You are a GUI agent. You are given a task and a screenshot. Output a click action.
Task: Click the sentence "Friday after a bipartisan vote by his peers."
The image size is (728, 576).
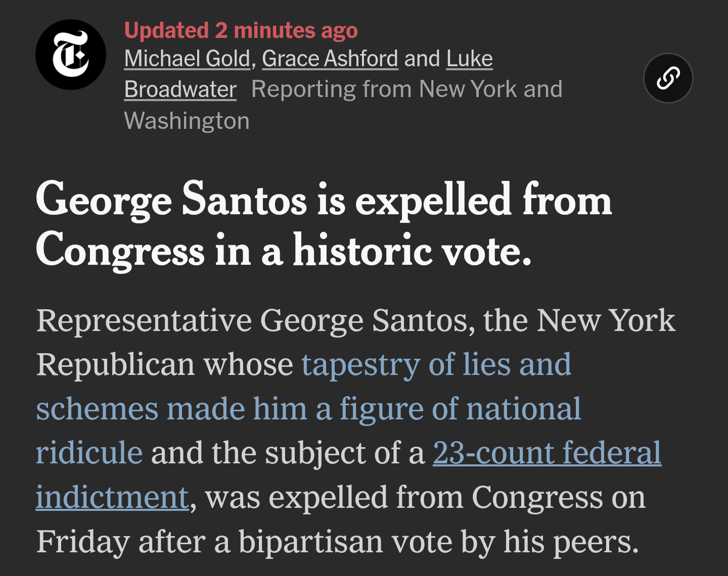click(338, 542)
